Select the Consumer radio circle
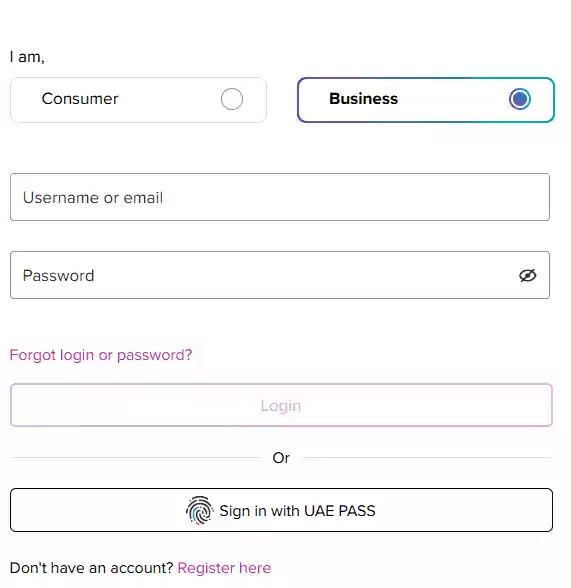 point(232,99)
